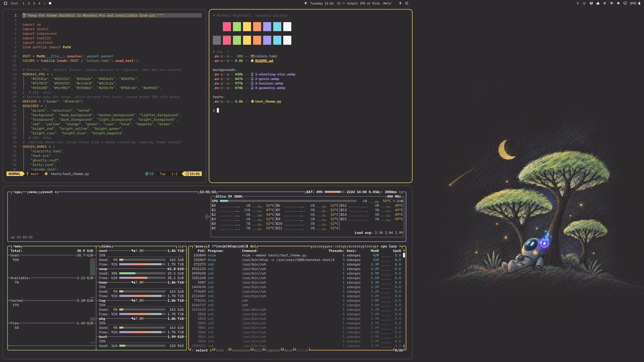Open Bluetooth settings icon
The height and width of the screenshot is (362, 644).
(x=604, y=3)
